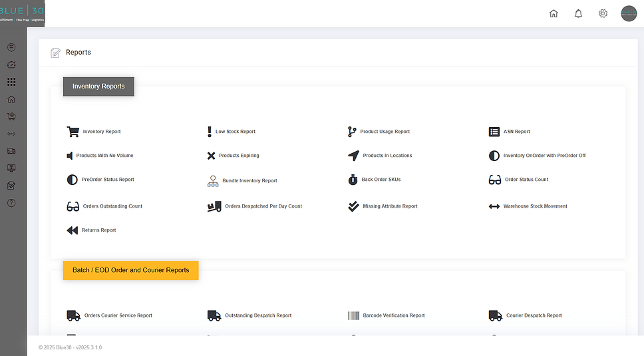Click stopwatch icon for Back Order SKUs
644x356 pixels.
click(x=353, y=180)
